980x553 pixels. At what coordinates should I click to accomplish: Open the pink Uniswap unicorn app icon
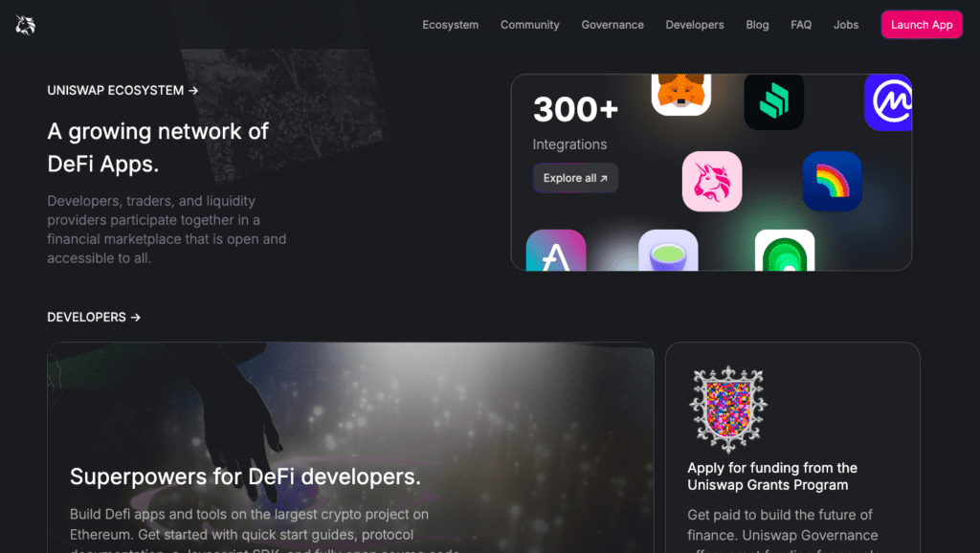coord(712,181)
